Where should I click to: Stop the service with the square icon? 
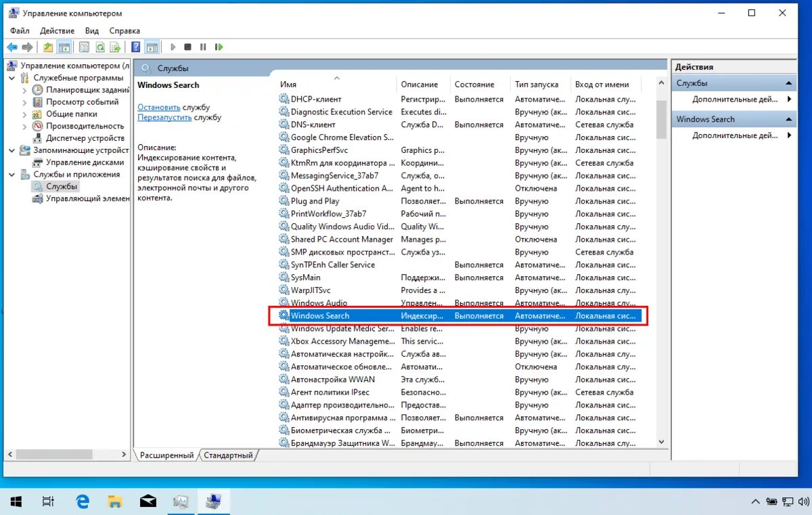[188, 47]
